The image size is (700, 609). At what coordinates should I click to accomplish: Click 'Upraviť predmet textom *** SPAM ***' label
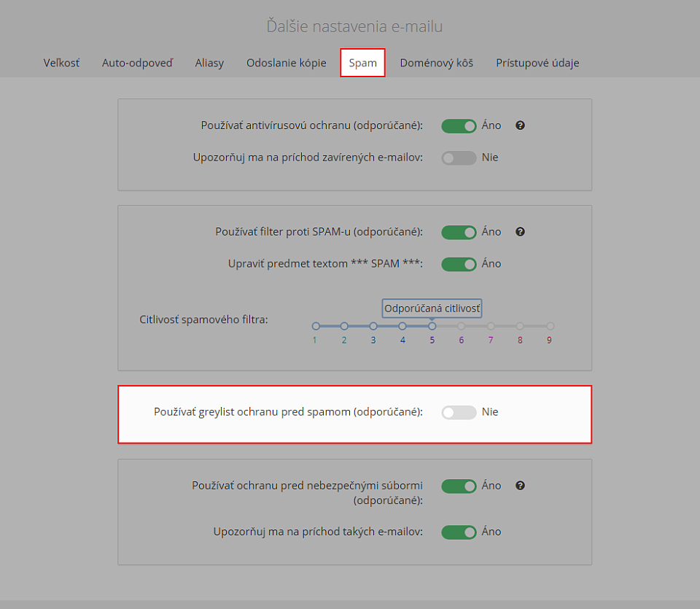pyautogui.click(x=325, y=263)
